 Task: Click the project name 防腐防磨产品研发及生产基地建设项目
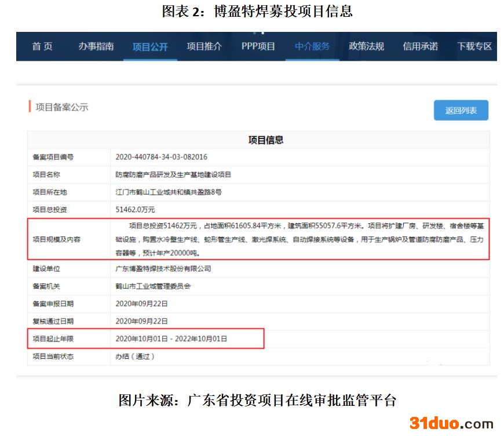point(173,175)
